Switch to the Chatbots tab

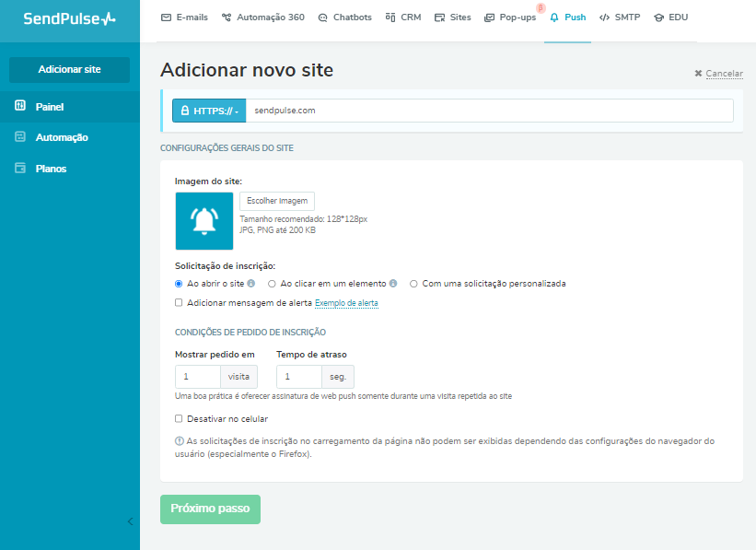point(346,18)
